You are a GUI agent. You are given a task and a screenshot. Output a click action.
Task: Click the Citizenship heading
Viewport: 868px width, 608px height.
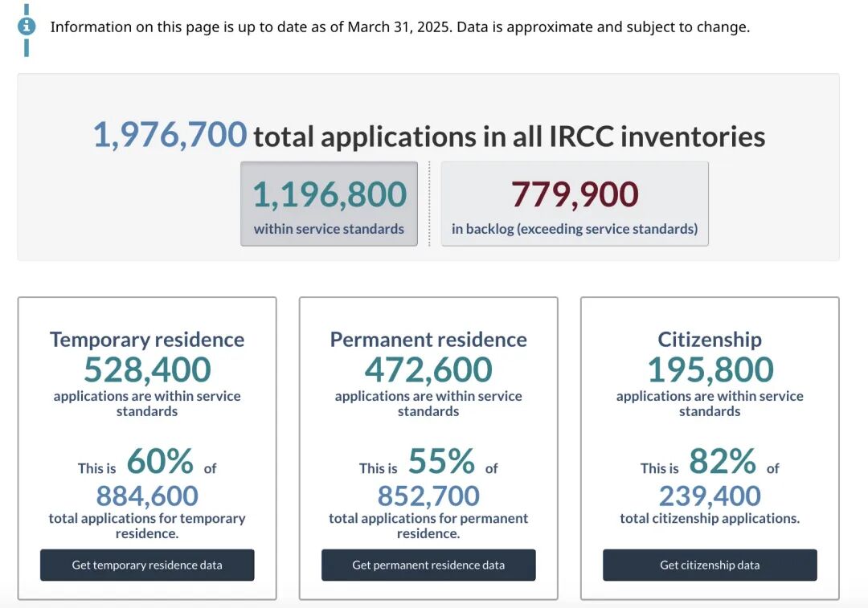click(x=710, y=340)
